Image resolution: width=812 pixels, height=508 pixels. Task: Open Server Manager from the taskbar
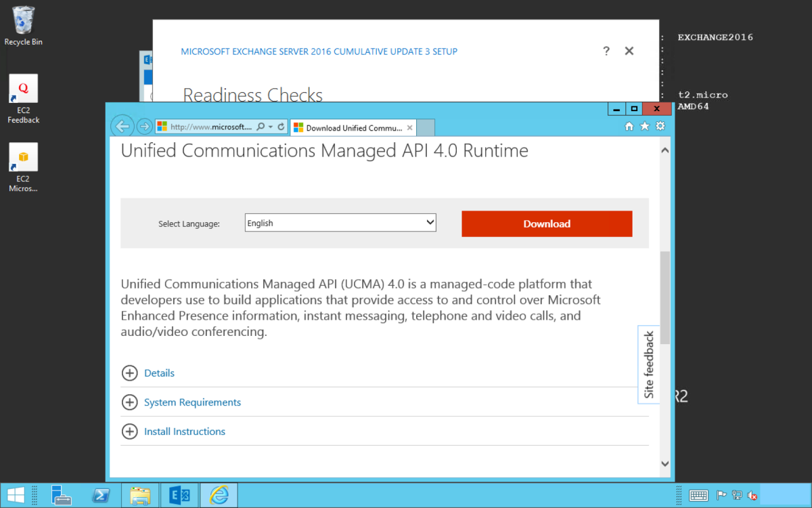pyautogui.click(x=62, y=495)
